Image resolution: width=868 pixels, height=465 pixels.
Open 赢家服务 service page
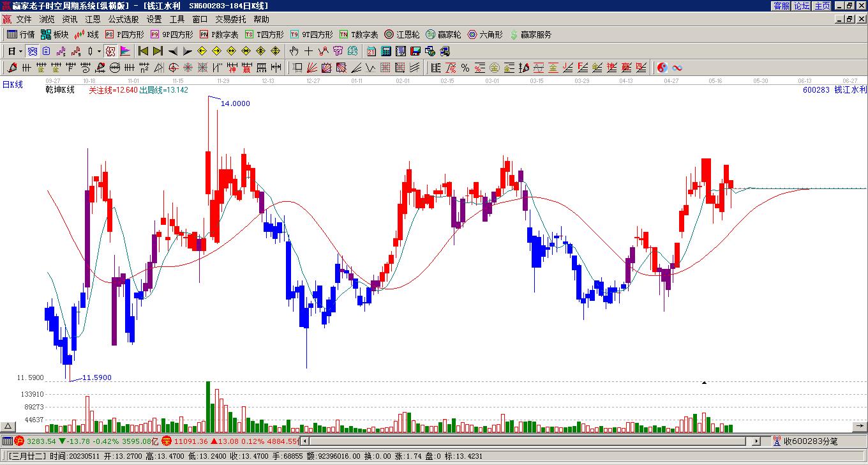tap(530, 34)
